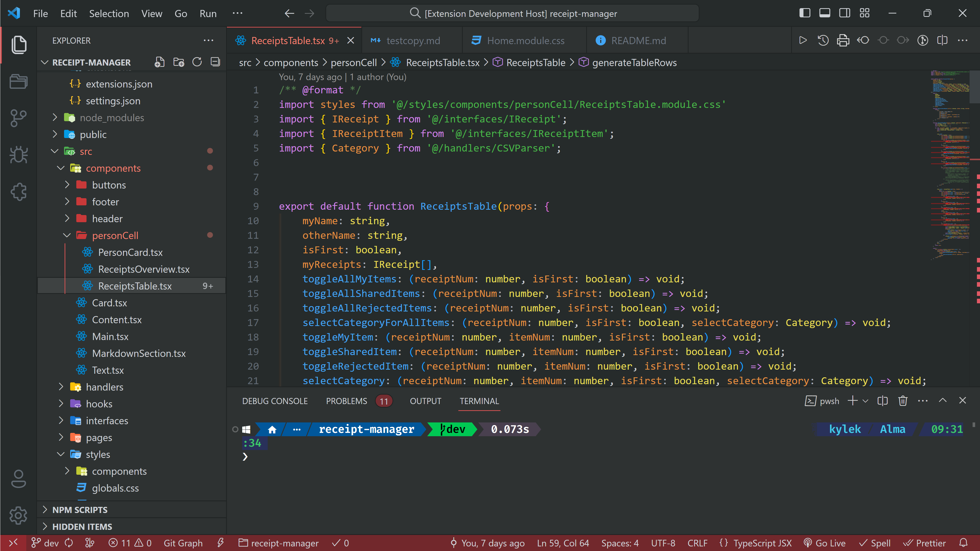Click errors and warnings count in status bar
980x551 pixels.
coord(130,543)
